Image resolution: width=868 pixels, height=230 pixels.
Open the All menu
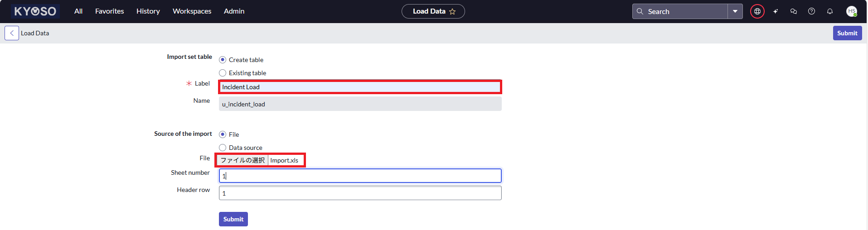(78, 11)
